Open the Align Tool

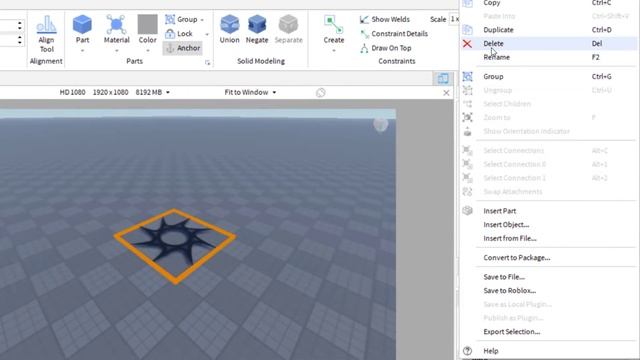pyautogui.click(x=46, y=34)
